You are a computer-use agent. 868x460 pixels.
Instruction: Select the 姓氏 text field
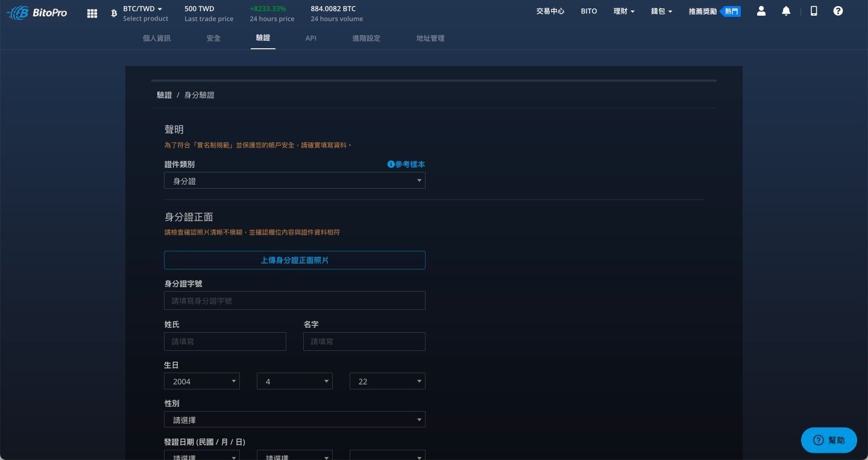[x=225, y=341]
